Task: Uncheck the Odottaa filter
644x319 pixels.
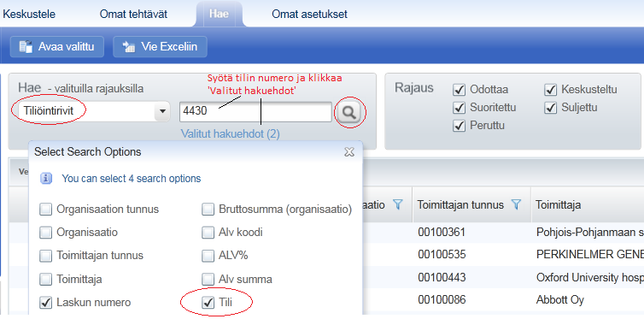Action: (459, 89)
